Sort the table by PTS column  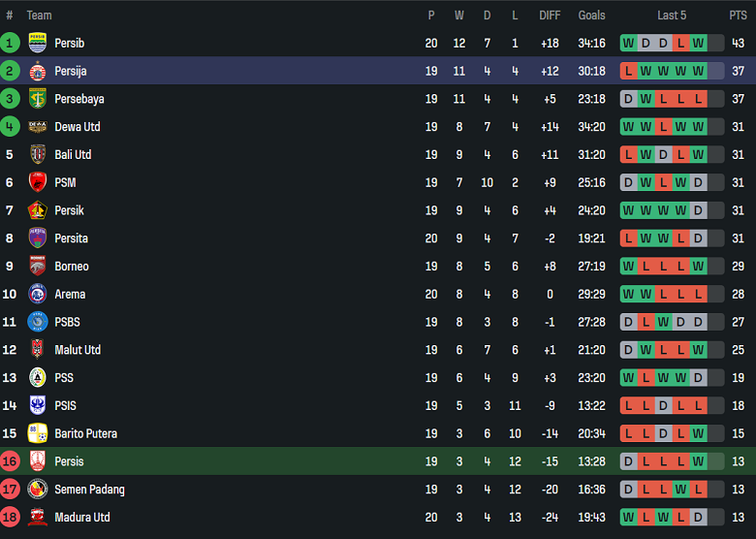pos(738,16)
